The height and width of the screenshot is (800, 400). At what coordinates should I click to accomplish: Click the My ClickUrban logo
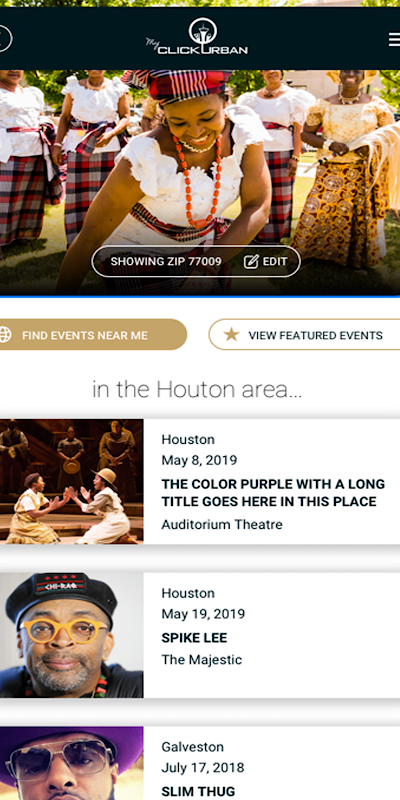coord(196,37)
